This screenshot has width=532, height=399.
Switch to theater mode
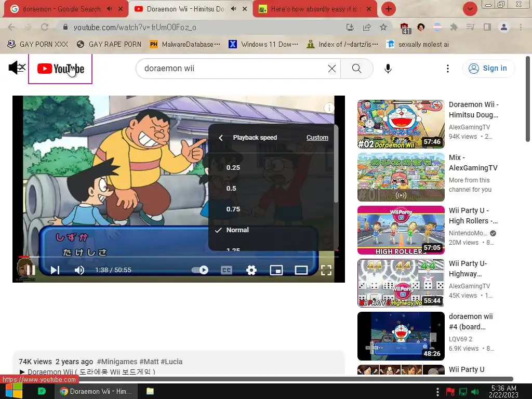coord(301,270)
